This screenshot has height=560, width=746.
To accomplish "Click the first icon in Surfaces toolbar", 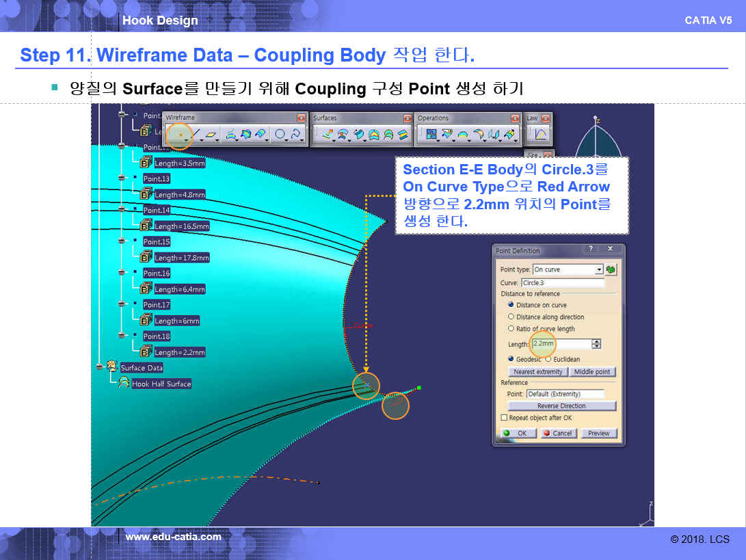I will point(327,135).
